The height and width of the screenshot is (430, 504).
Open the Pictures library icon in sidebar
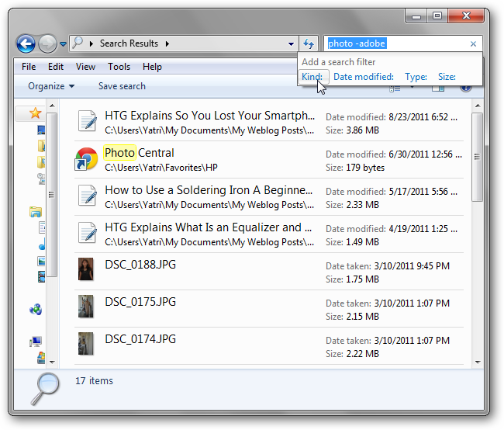pyautogui.click(x=41, y=261)
